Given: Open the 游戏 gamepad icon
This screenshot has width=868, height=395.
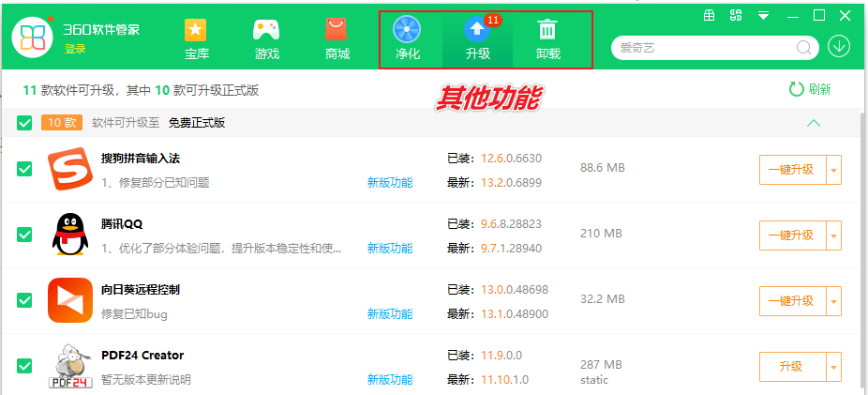Looking at the screenshot, I should 266,30.
